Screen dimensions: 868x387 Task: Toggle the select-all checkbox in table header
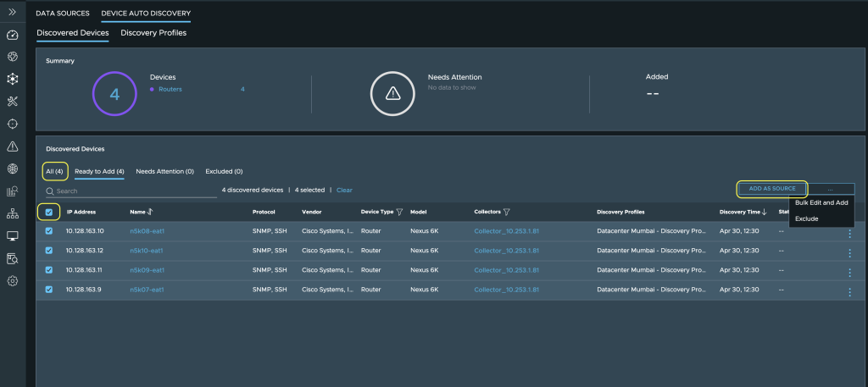point(48,212)
